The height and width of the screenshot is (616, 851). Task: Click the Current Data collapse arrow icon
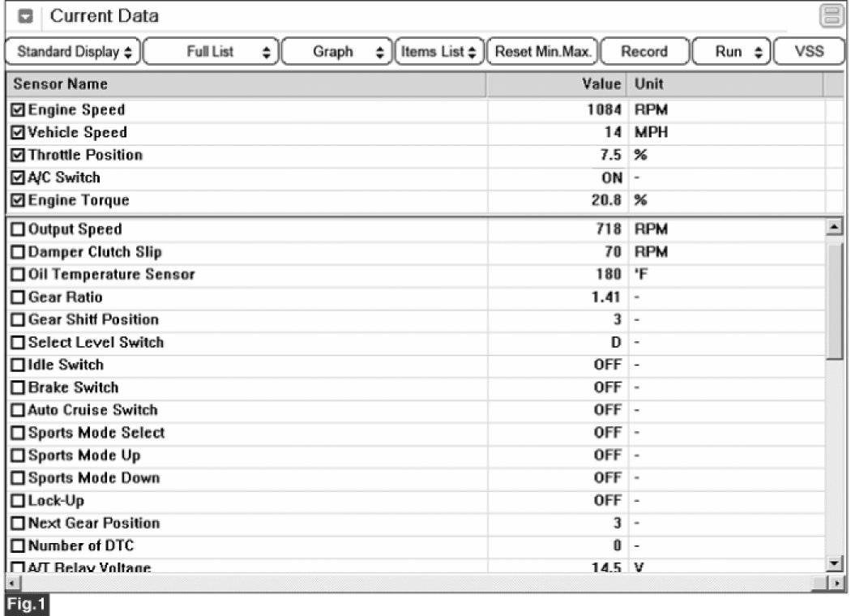[26, 16]
